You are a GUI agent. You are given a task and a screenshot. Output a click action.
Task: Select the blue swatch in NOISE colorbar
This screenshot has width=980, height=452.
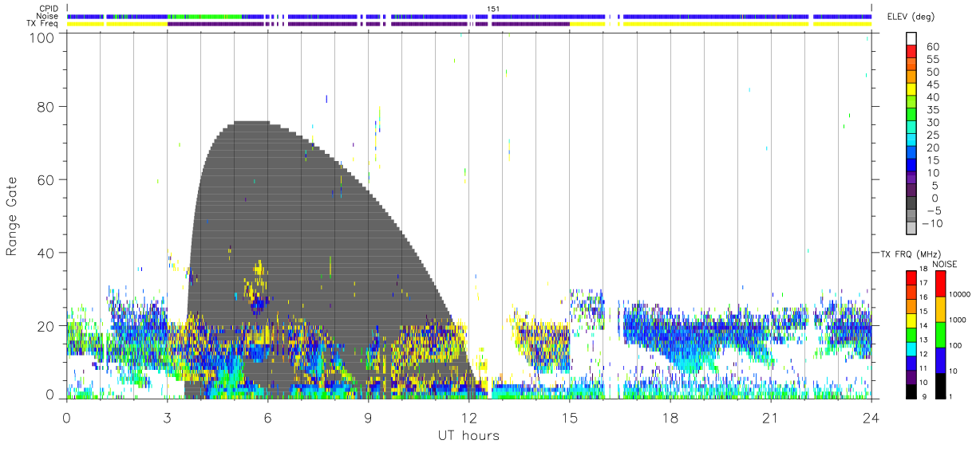(x=940, y=360)
